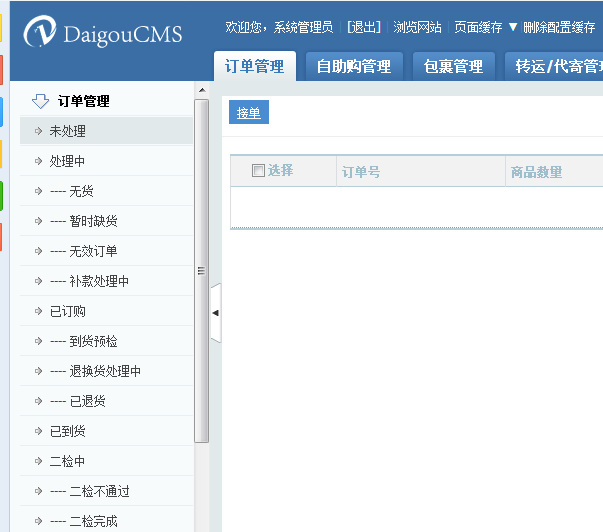Open the 浏览网站 link
This screenshot has height=532, width=603.
[x=417, y=27]
